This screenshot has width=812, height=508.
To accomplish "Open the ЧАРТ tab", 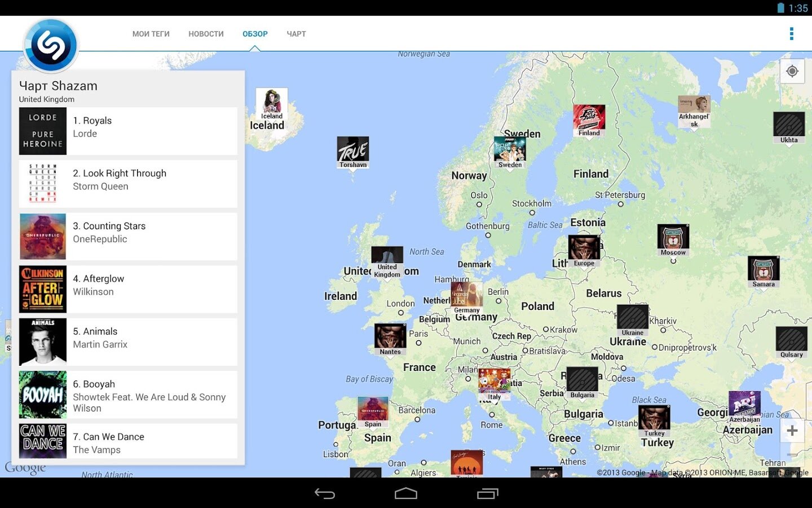I will (296, 34).
